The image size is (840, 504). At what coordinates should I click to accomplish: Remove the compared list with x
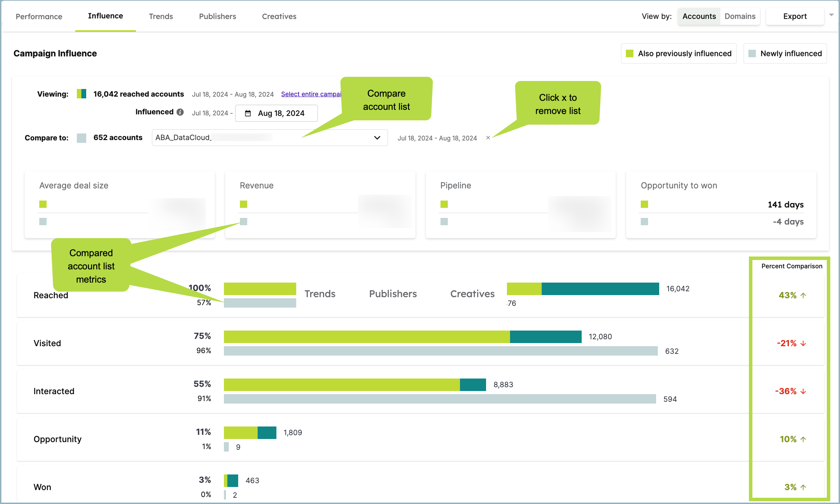click(x=488, y=138)
